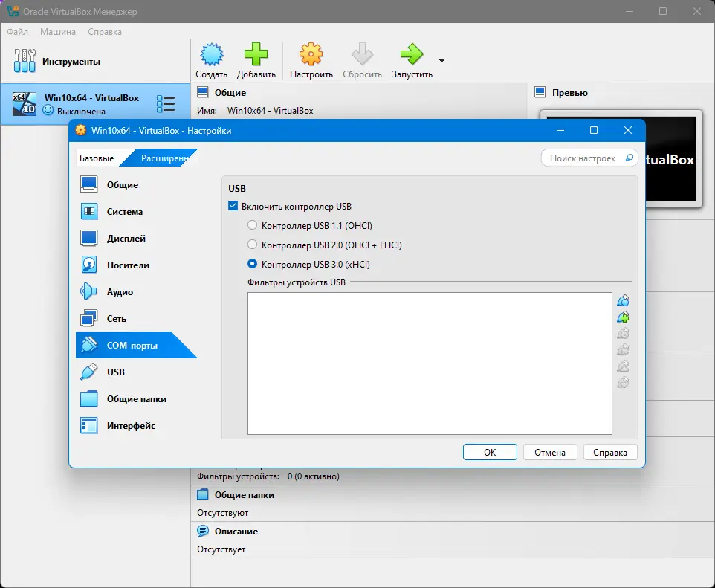This screenshot has width=715, height=588.
Task: Close the Настройки settings dialog
Action: pyautogui.click(x=628, y=130)
